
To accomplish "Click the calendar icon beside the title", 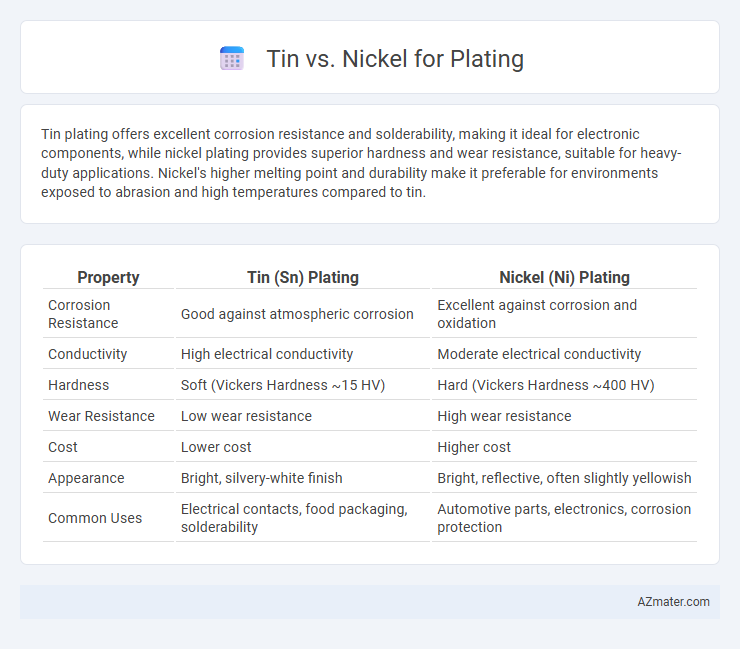I will click(x=232, y=59).
